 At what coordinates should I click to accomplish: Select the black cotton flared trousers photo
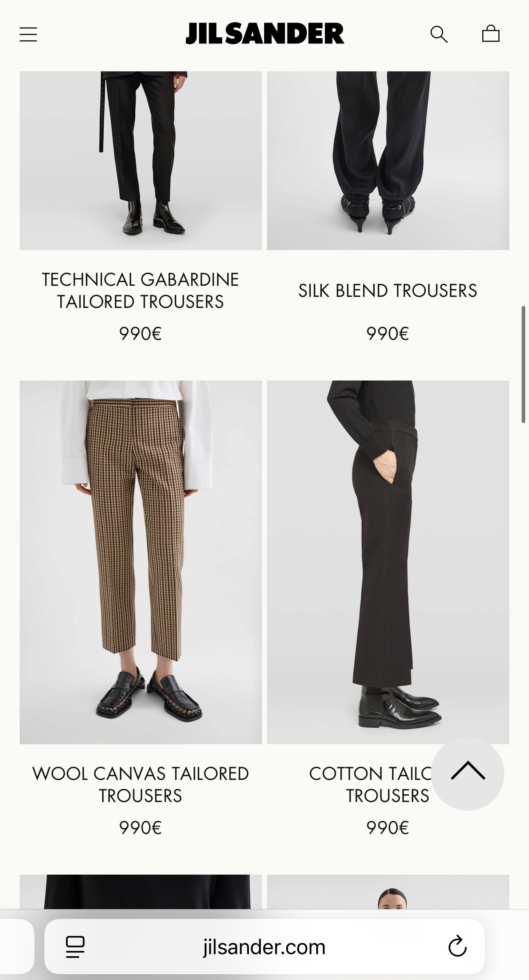388,562
